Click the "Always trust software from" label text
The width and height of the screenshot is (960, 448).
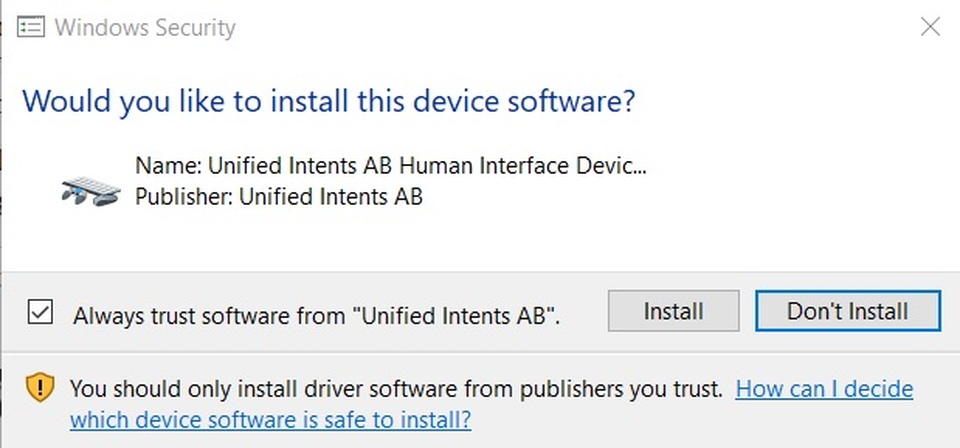pyautogui.click(x=212, y=316)
